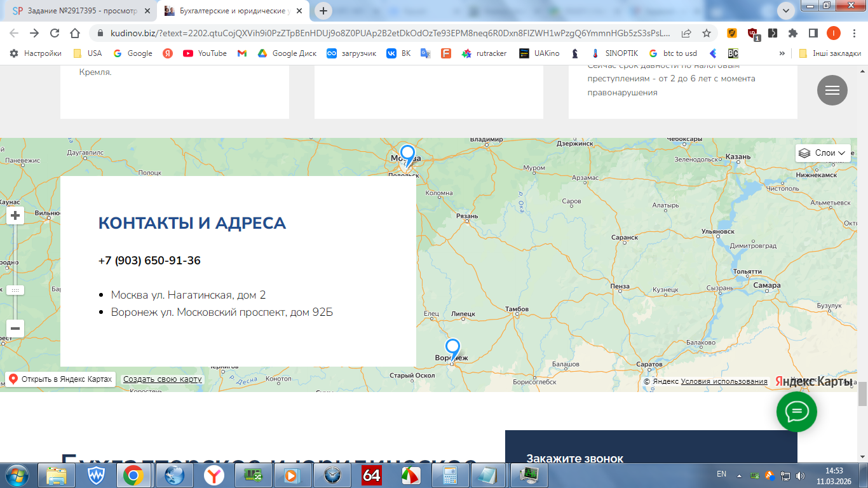
Task: Follow the Создать свою карту link
Action: coord(163,379)
